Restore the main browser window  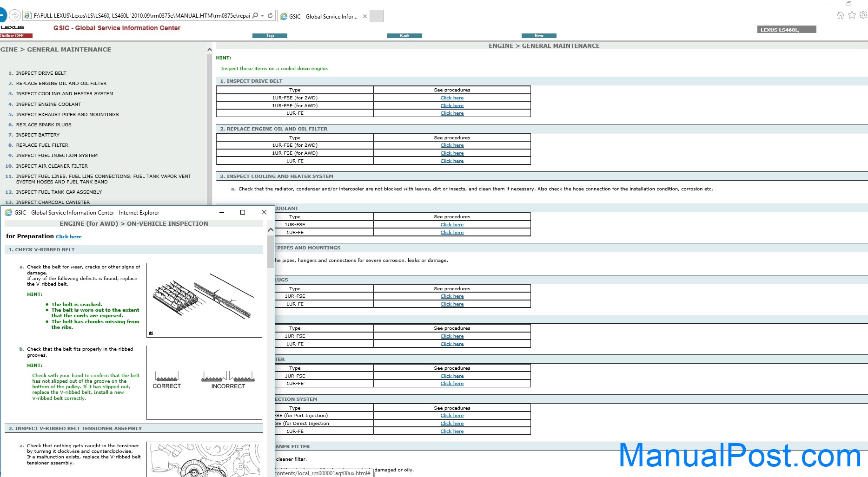coord(848,4)
